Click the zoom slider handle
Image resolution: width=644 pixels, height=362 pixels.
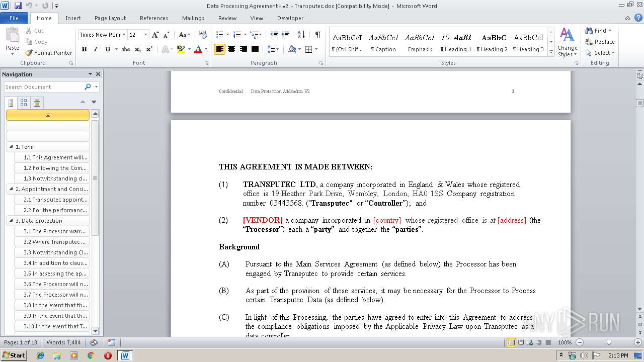pyautogui.click(x=609, y=342)
